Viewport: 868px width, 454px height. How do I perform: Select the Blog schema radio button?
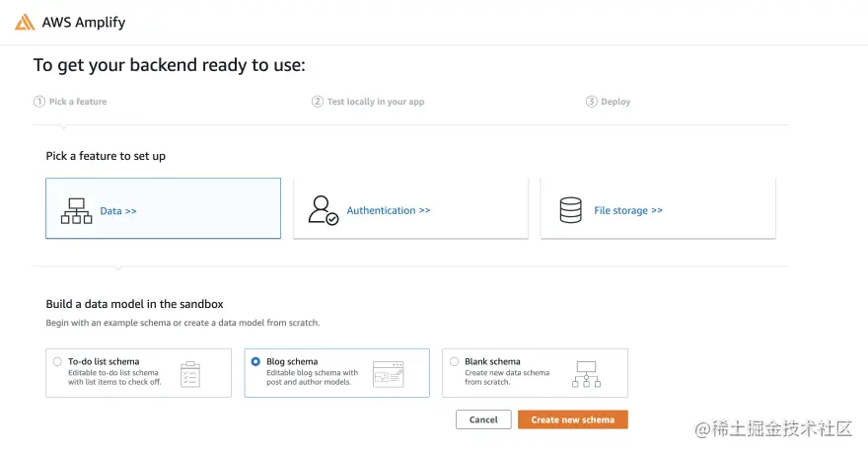tap(255, 361)
